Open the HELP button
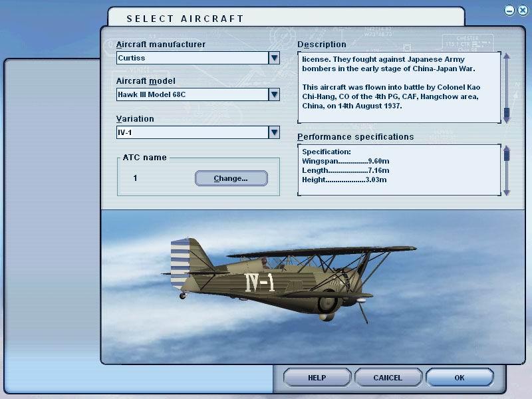 (x=317, y=378)
